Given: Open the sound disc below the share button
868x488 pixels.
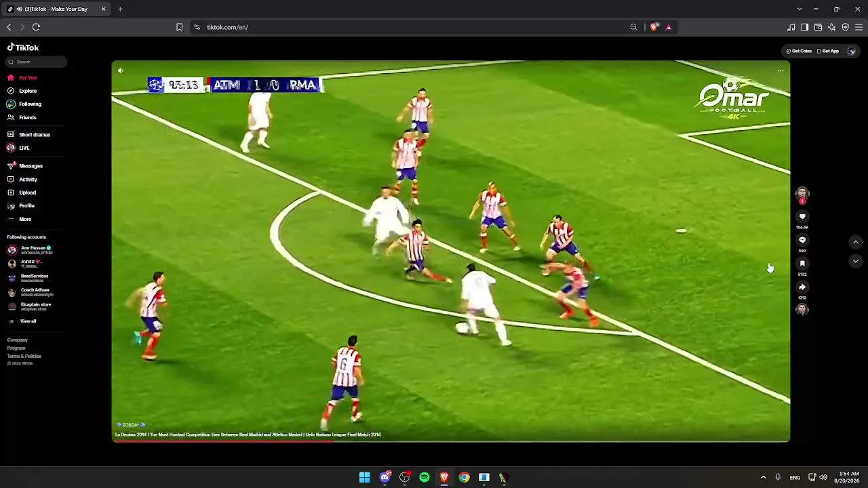Looking at the screenshot, I should (802, 310).
